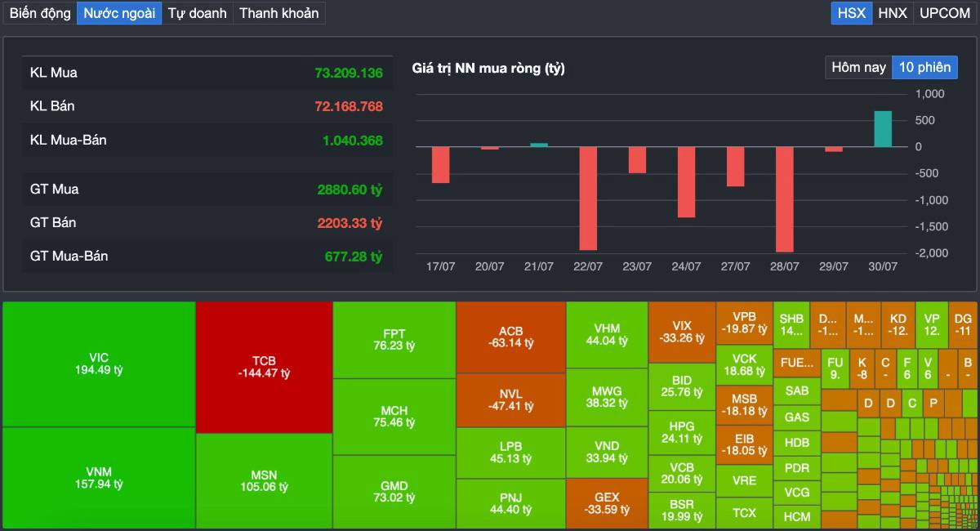Click the VCK 18.68 tỷ tile
980x531 pixels.
744,364
